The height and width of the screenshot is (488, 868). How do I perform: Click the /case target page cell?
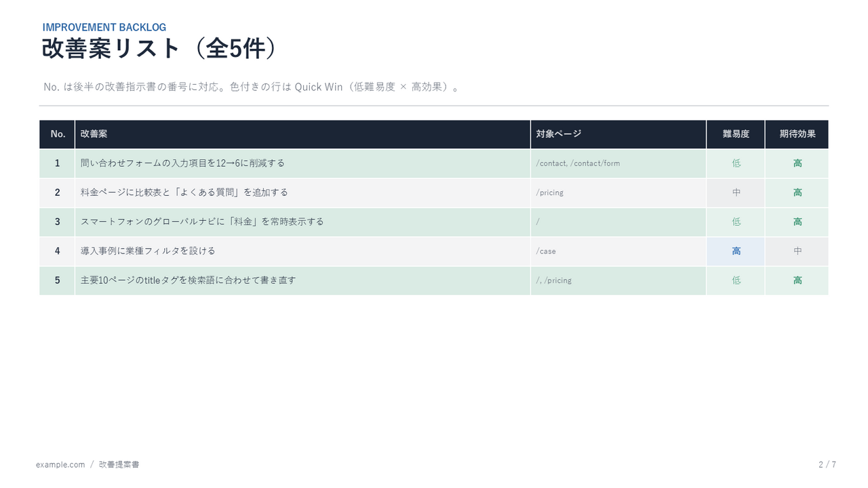pos(618,251)
